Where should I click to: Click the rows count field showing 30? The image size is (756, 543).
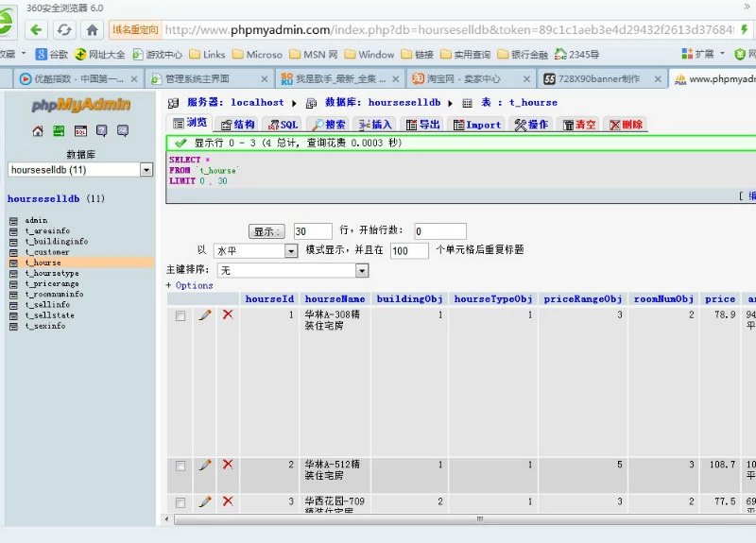[313, 231]
